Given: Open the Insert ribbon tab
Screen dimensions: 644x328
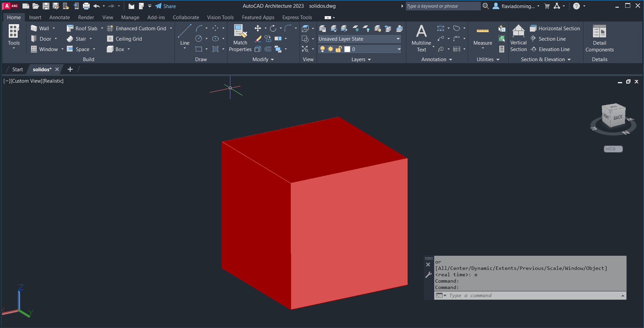Looking at the screenshot, I should click(35, 17).
